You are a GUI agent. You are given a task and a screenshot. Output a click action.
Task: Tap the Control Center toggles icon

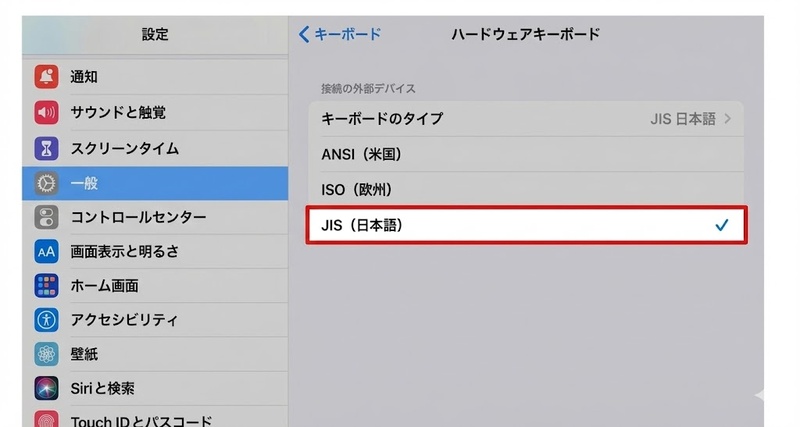coord(46,217)
